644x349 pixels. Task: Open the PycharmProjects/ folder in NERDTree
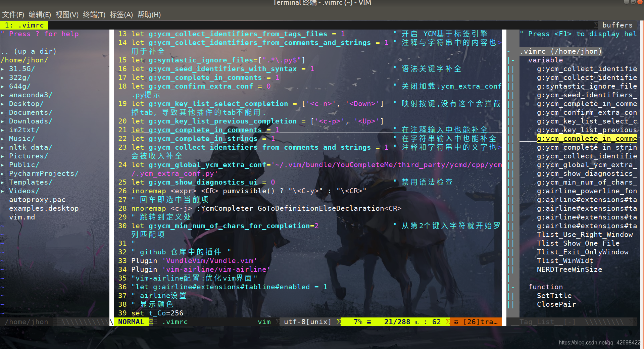(x=44, y=173)
